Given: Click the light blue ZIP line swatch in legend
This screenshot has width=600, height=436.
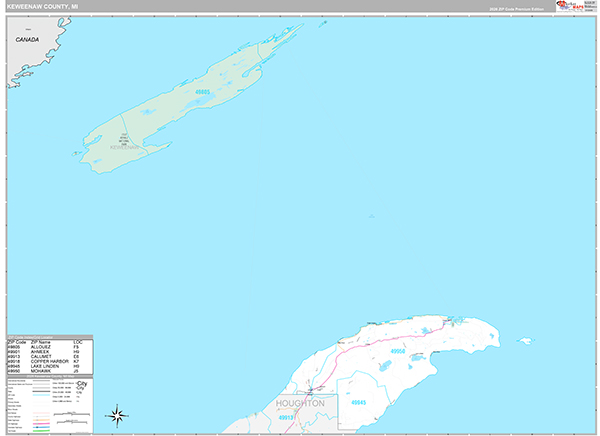Looking at the screenshot, I should [x=42, y=395].
